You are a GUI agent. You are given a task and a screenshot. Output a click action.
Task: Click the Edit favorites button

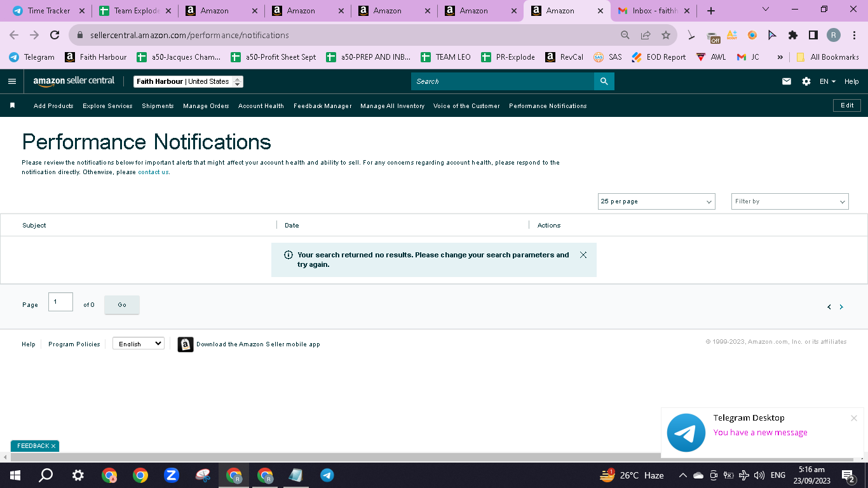click(x=847, y=105)
